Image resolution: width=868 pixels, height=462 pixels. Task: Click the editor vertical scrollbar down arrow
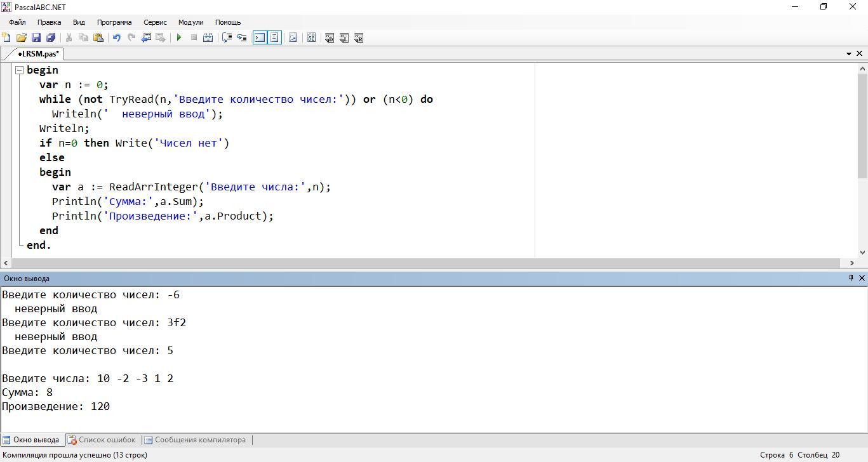[862, 253]
